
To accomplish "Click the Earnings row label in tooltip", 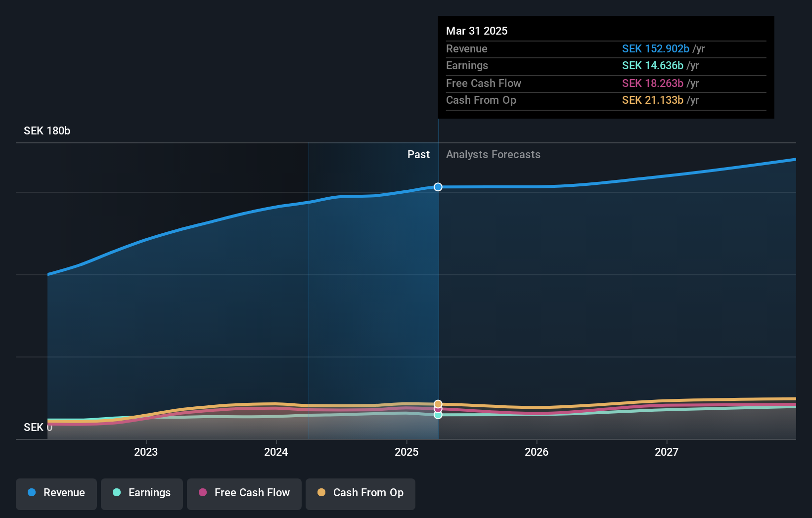I will click(467, 65).
